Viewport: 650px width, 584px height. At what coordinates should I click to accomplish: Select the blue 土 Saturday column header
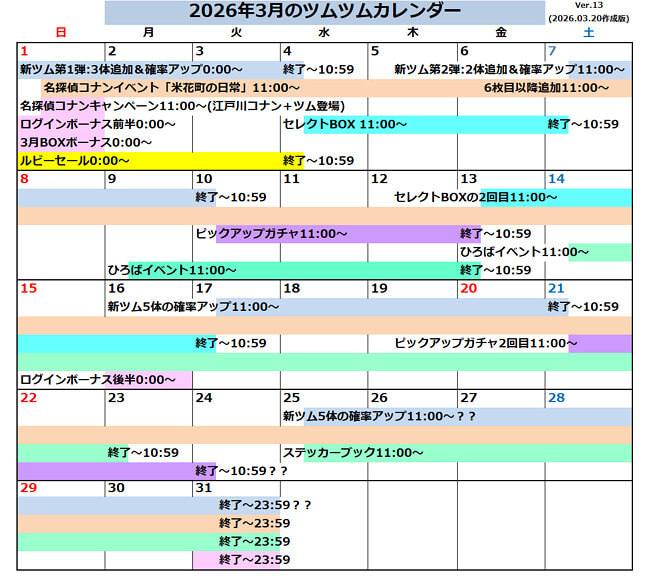[587, 33]
